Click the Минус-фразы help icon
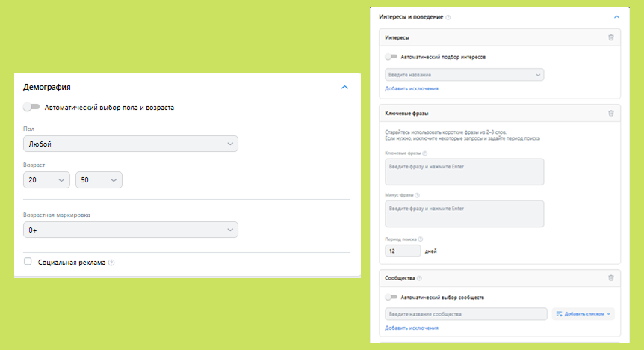644x350 pixels. 417,195
